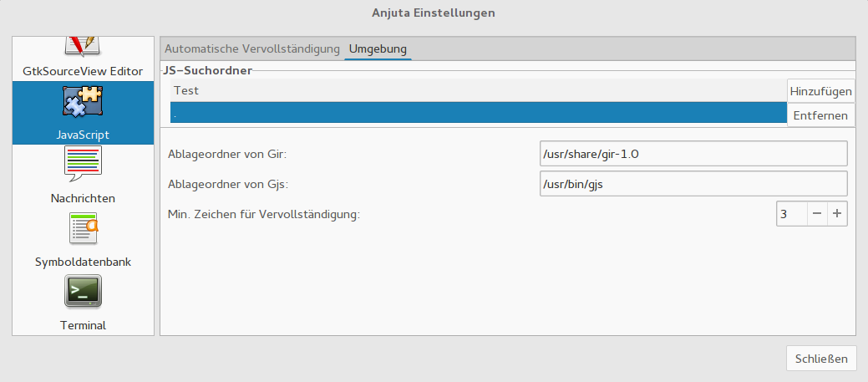The height and width of the screenshot is (382, 868).
Task: Click the 'JavaScript' category label
Action: pyautogui.click(x=83, y=135)
